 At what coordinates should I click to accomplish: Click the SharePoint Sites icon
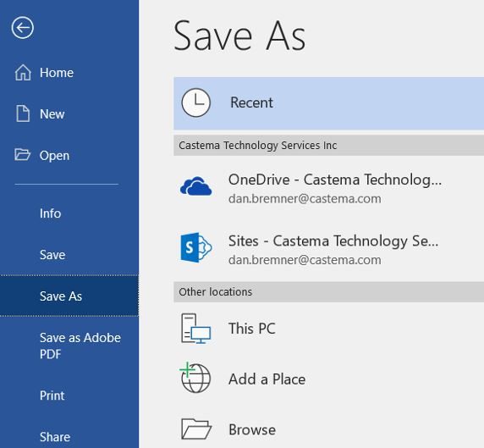pos(196,248)
